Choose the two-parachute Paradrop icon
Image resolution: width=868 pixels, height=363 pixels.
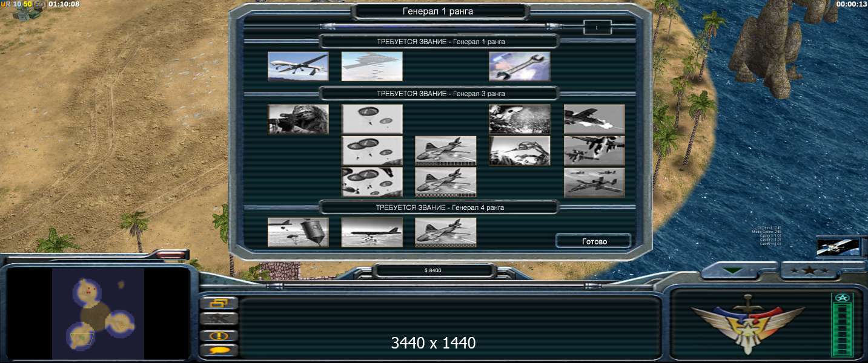pyautogui.click(x=372, y=119)
